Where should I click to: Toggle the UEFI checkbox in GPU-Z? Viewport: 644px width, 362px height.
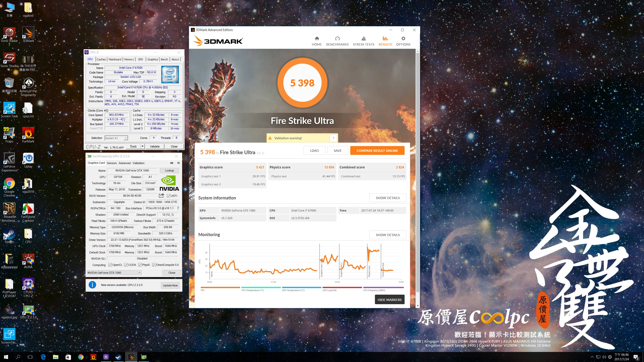coord(169,196)
